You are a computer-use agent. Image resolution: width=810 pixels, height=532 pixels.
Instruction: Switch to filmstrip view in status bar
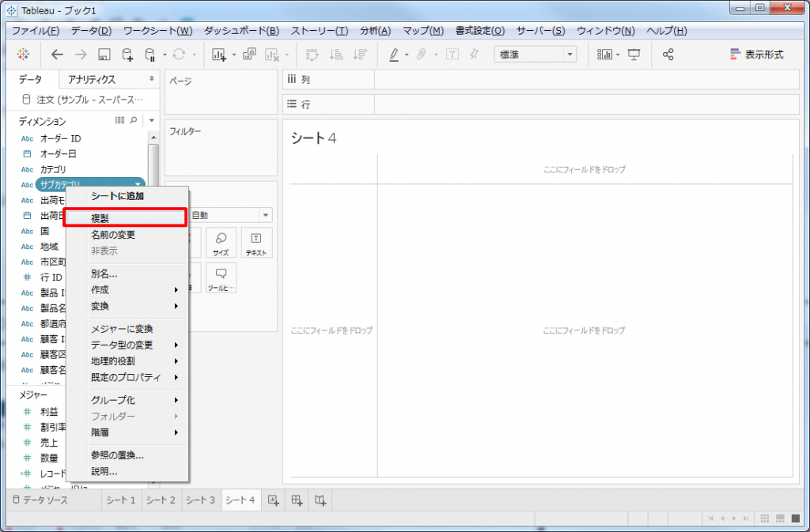pyautogui.click(x=781, y=519)
